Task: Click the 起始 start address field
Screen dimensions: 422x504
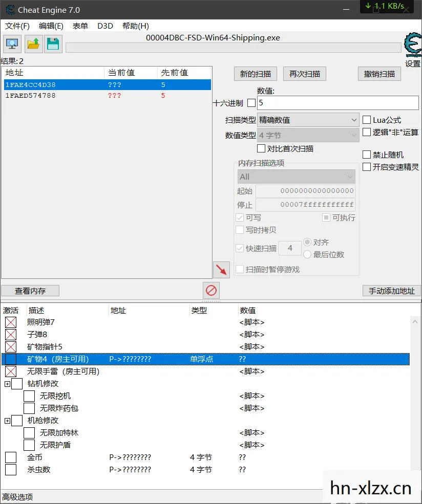Action: click(x=306, y=191)
